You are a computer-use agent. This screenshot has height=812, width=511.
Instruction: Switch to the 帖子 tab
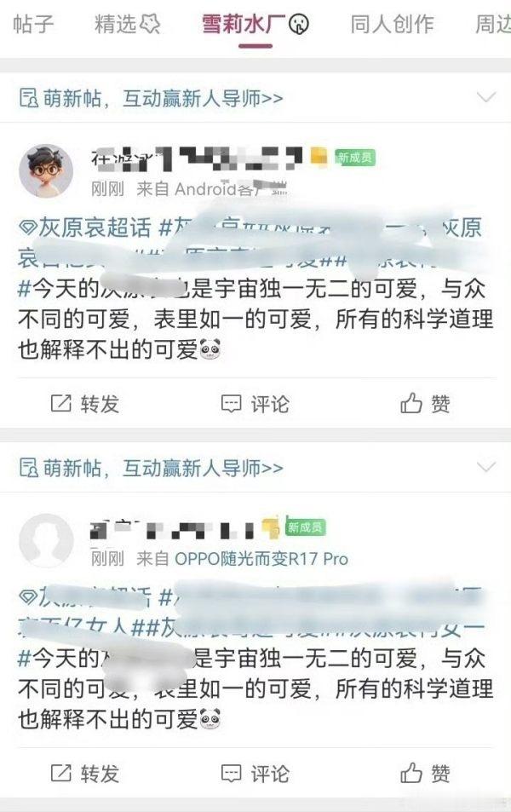coord(33,24)
